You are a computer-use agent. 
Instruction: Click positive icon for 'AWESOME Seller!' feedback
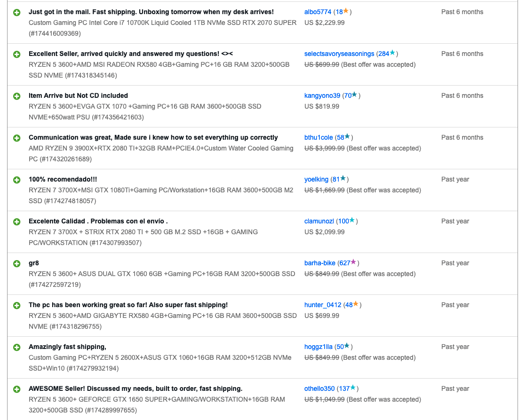[17, 389]
